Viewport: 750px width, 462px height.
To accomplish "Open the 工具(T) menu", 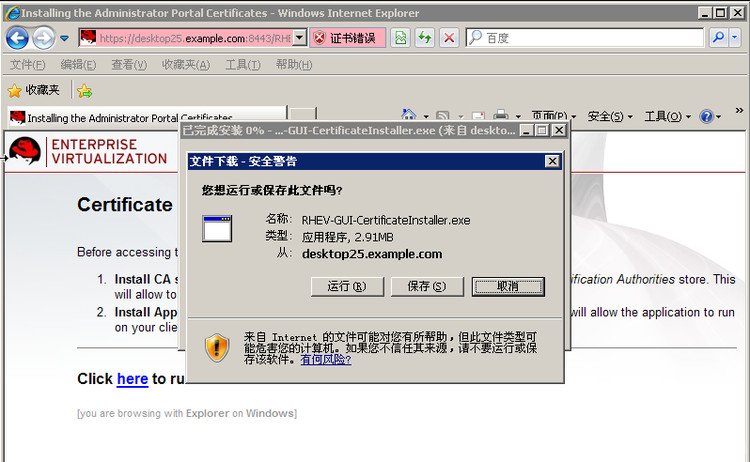I will point(243,65).
